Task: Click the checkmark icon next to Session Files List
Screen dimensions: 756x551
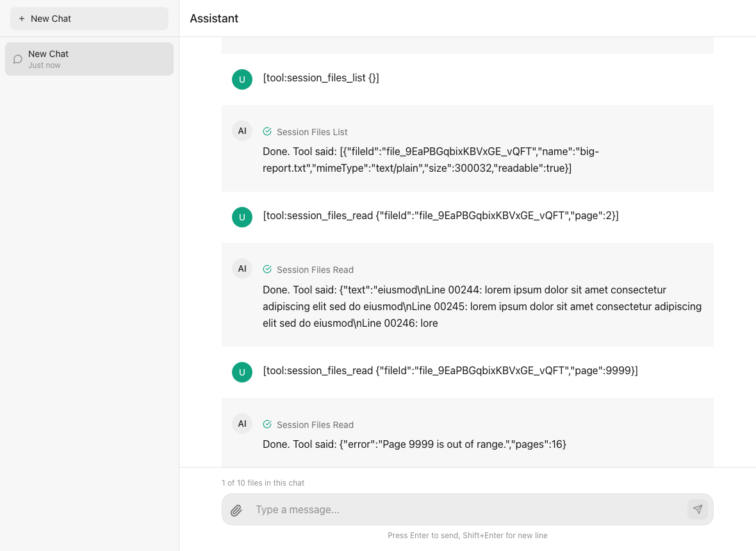Action: pyautogui.click(x=267, y=131)
